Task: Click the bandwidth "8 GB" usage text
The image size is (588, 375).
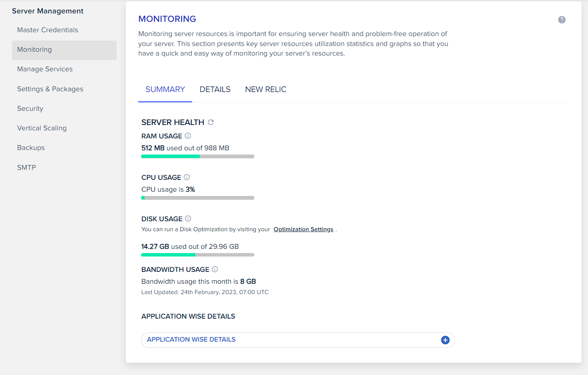Action: pos(248,281)
